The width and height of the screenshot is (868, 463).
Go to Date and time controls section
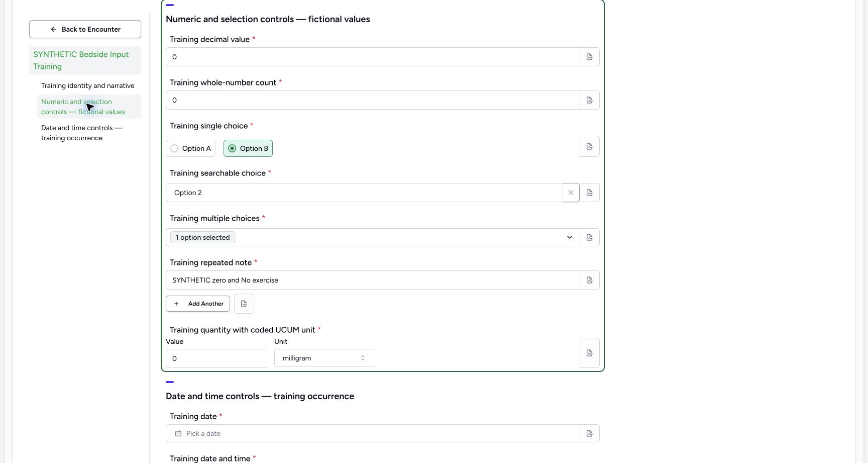coord(89,133)
